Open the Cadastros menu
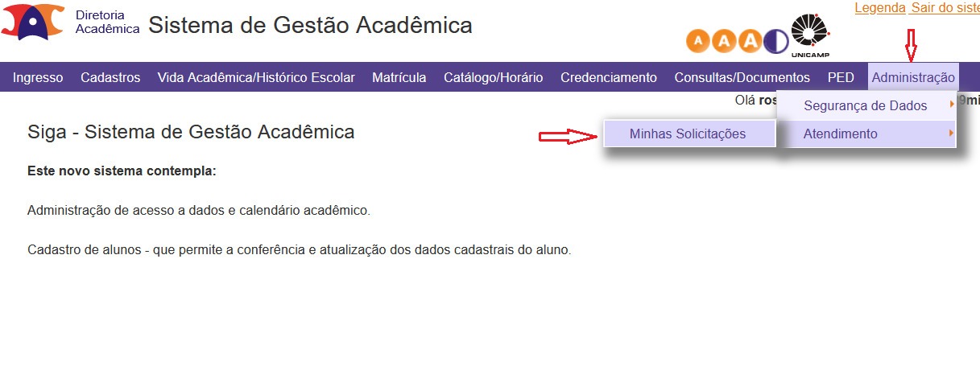 click(x=110, y=77)
